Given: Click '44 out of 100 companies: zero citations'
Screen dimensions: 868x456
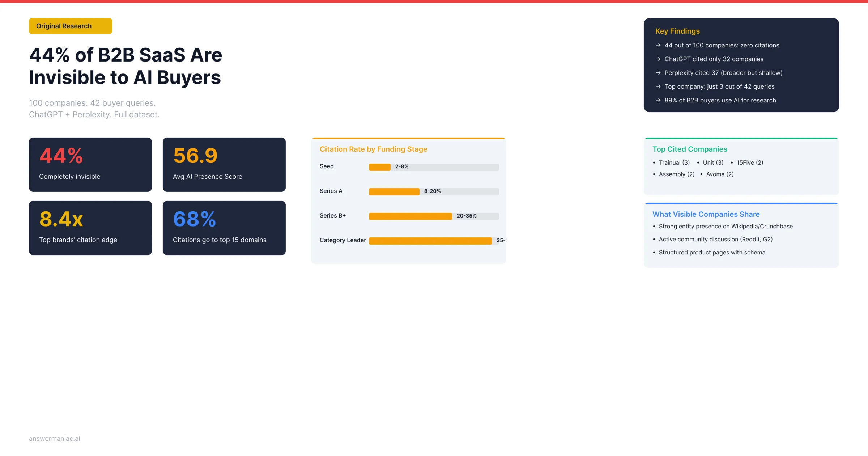Looking at the screenshot, I should tap(722, 45).
